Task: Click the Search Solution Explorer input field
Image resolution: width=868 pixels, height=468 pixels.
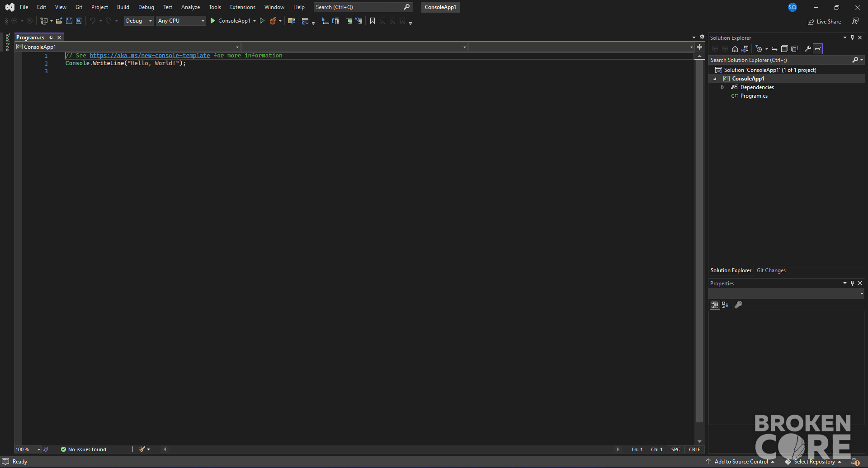Action: (780, 60)
